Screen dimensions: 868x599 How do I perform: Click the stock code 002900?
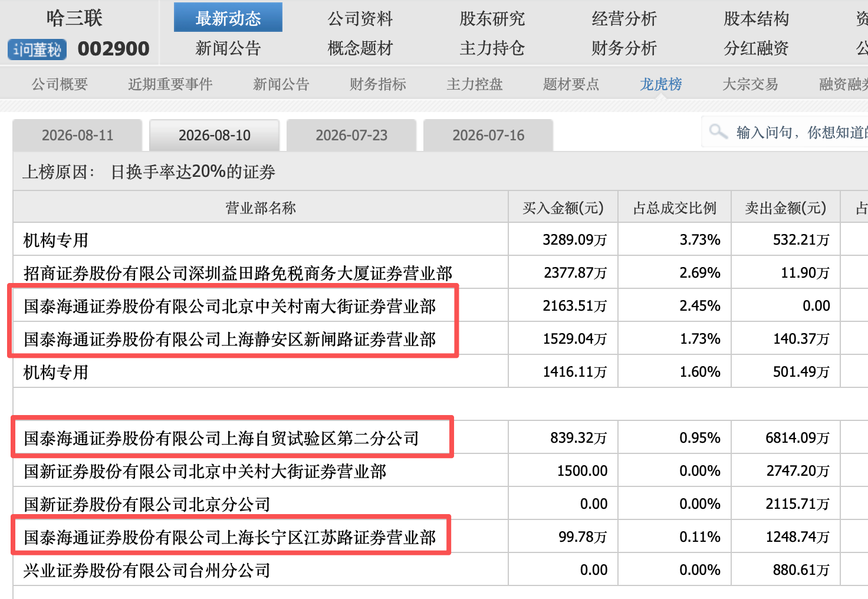(x=114, y=49)
